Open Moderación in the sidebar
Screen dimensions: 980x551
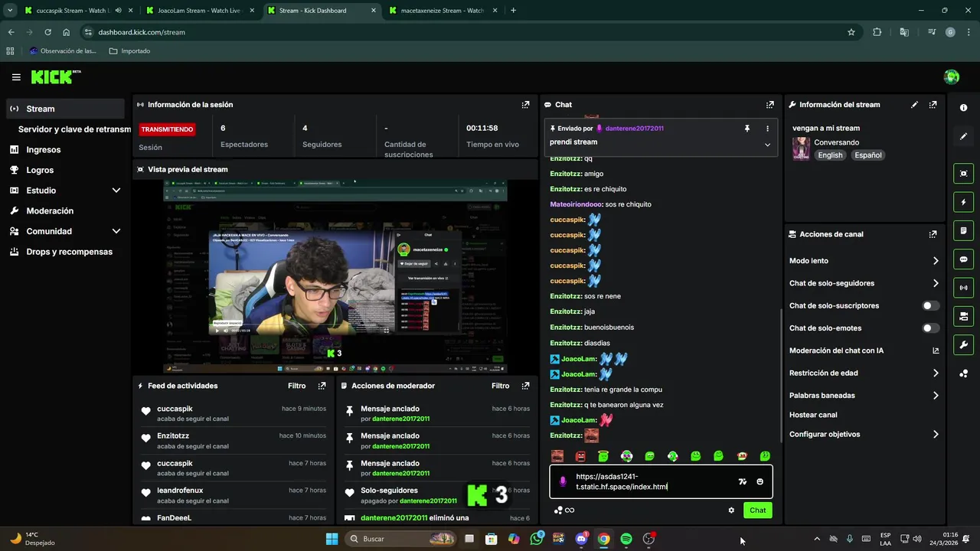[66, 210]
